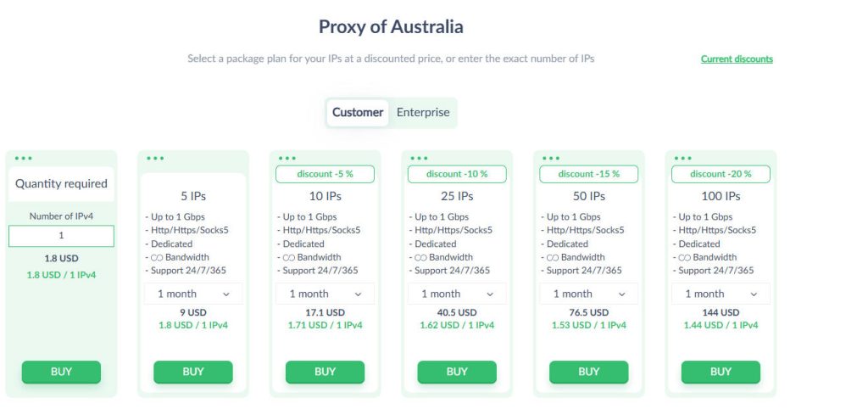Viewport: 868px width, 409px height.
Task: Open the 1 month dropdown for 5 IPs
Action: click(193, 294)
